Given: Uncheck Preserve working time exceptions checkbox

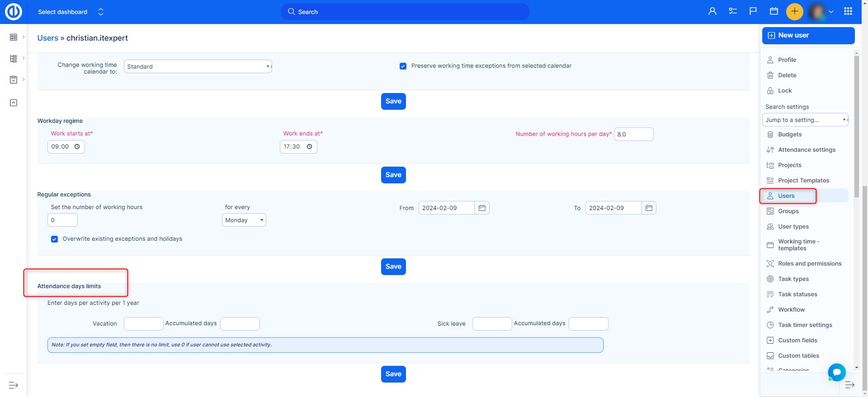Looking at the screenshot, I should pyautogui.click(x=403, y=66).
